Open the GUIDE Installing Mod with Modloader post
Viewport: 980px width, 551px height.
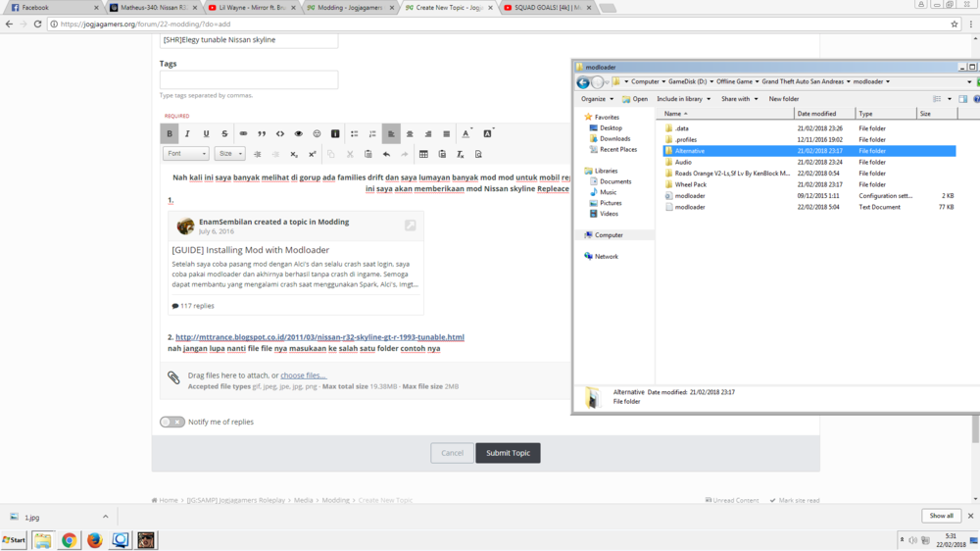click(251, 250)
